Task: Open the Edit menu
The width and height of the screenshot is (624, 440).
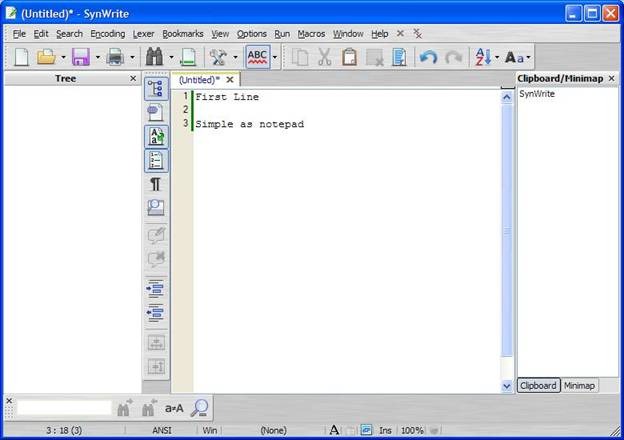Action: tap(41, 34)
